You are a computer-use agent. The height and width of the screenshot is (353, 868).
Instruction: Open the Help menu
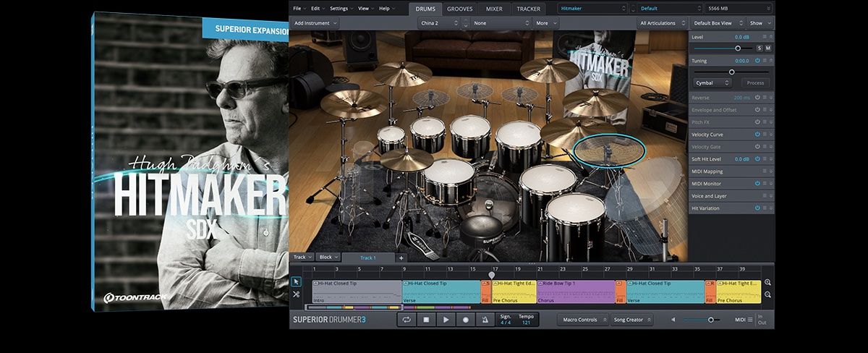pos(386,8)
